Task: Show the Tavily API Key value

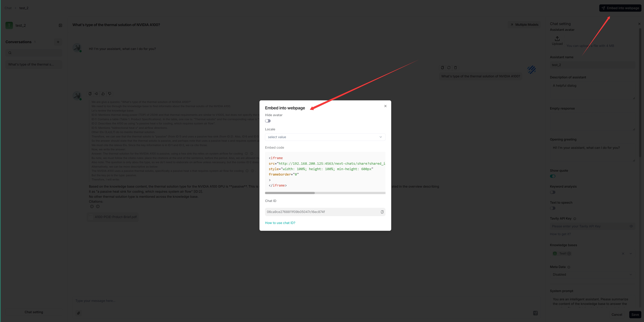Action: click(x=631, y=226)
